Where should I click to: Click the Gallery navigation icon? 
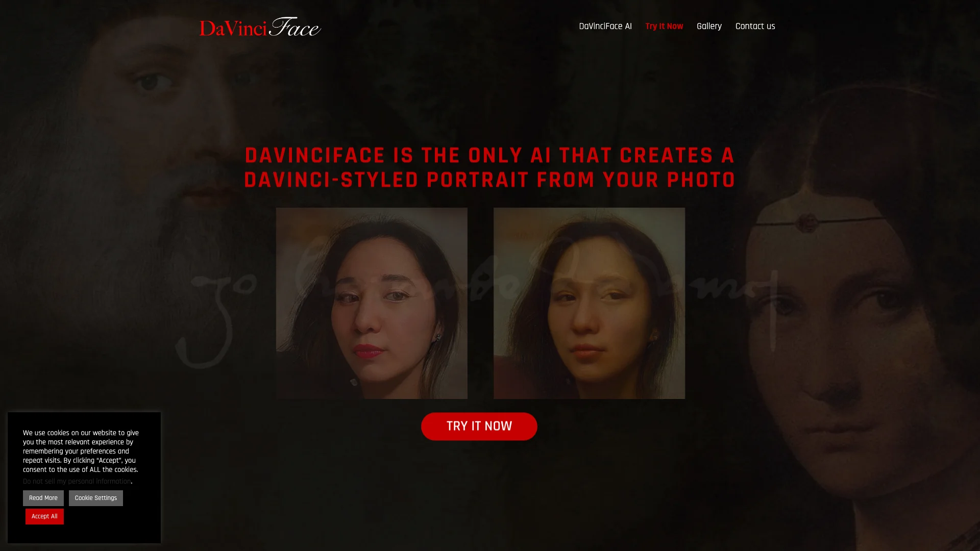tap(709, 26)
